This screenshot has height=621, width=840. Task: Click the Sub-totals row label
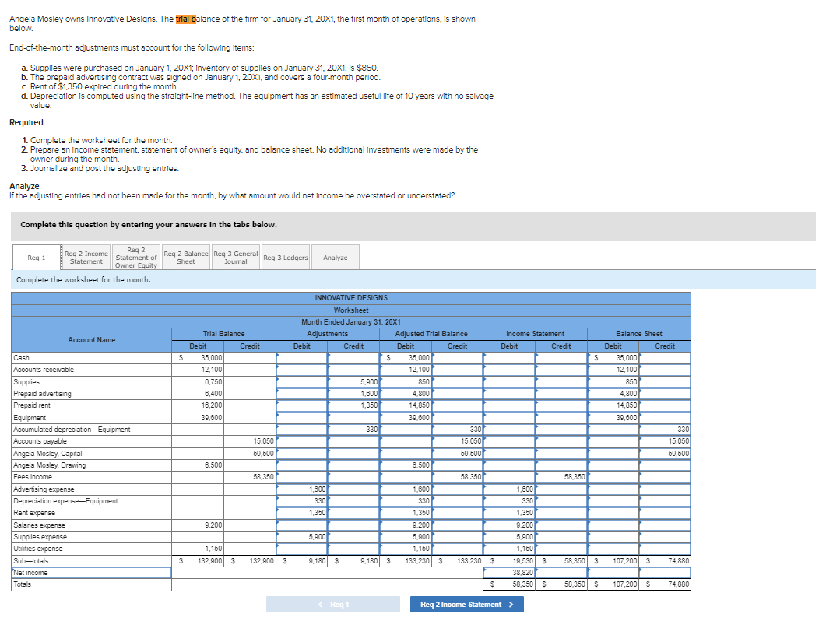[x=91, y=560]
